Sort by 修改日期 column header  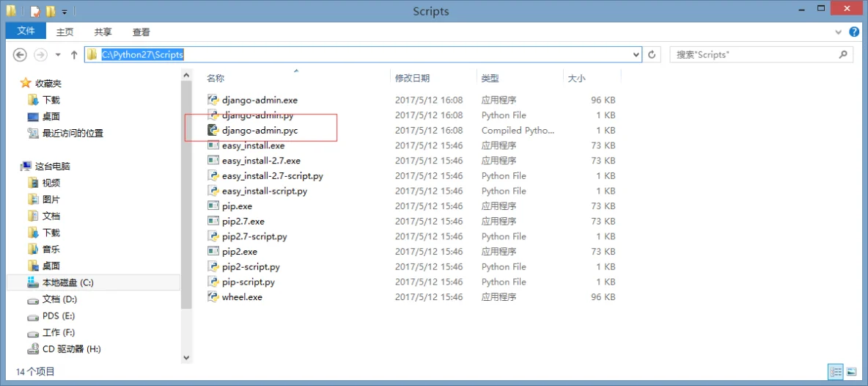(x=412, y=79)
